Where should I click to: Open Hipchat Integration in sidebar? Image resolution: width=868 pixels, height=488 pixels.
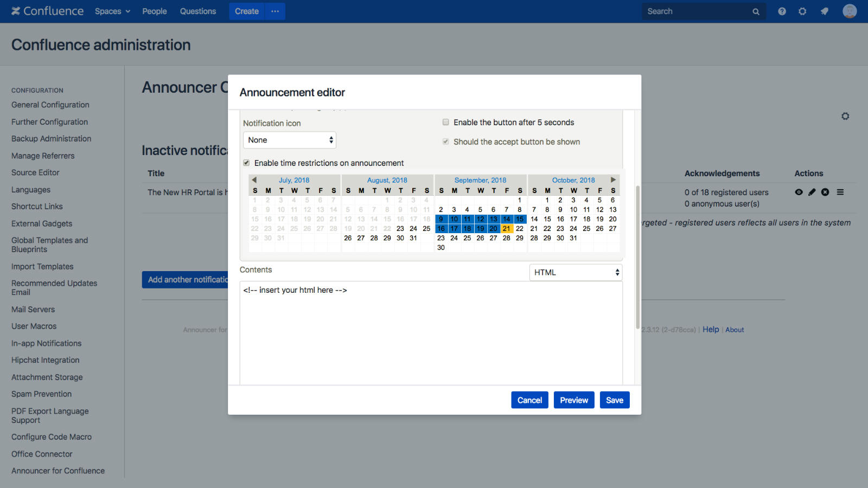(x=46, y=360)
